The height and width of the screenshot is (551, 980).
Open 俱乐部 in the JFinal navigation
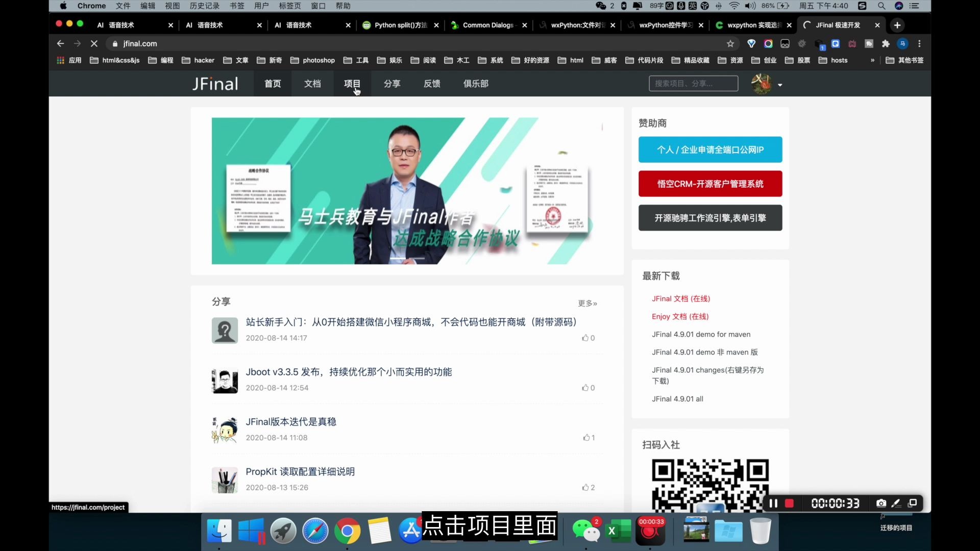pyautogui.click(x=476, y=84)
